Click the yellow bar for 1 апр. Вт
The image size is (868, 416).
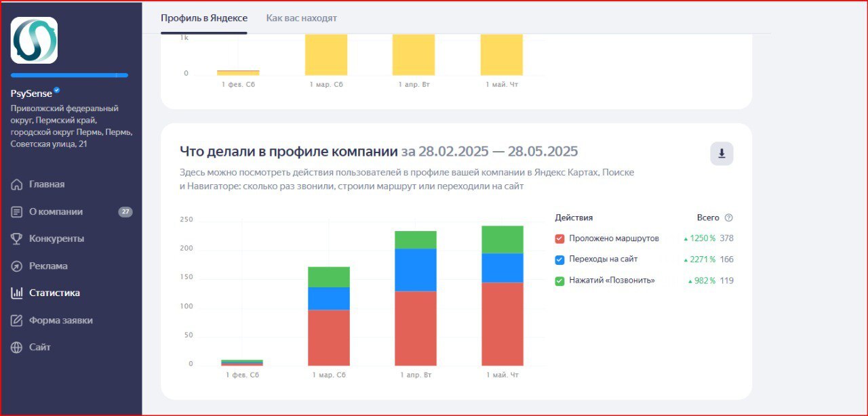[414, 54]
